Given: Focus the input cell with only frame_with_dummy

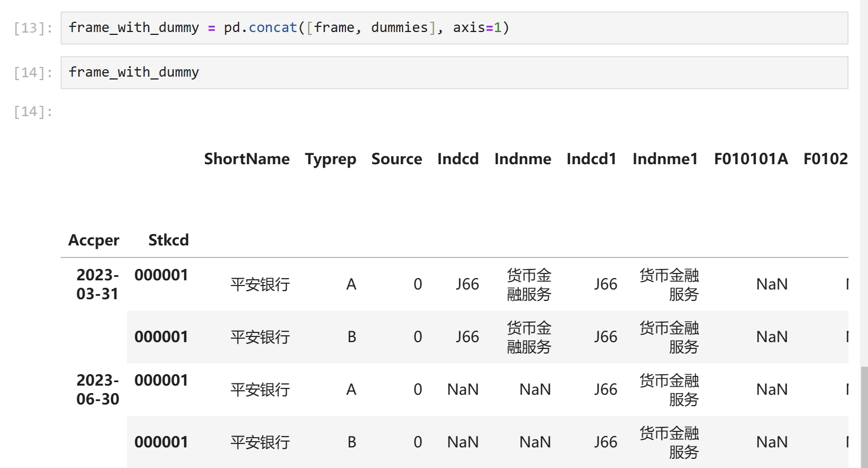Looking at the screenshot, I should click(x=454, y=73).
